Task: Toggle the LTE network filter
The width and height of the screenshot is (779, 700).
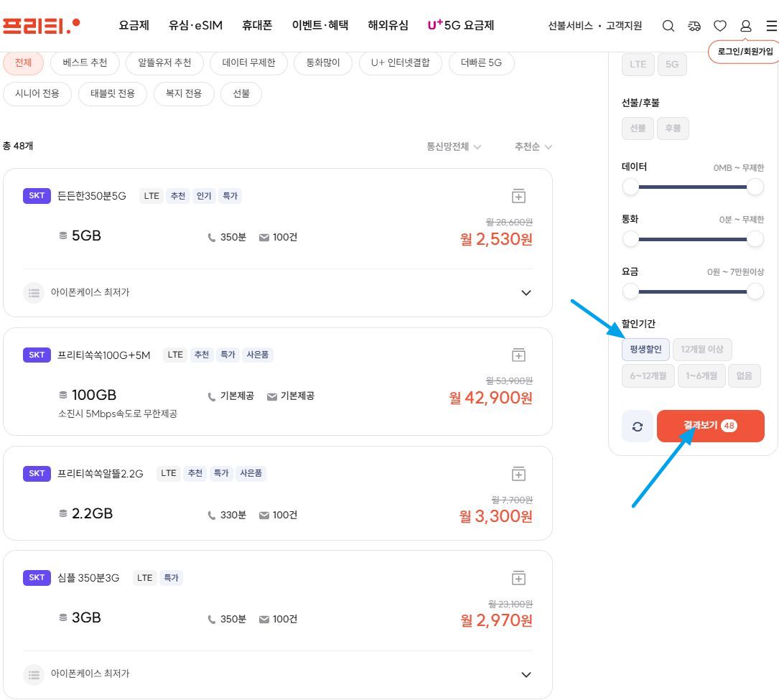Action: pyautogui.click(x=638, y=65)
